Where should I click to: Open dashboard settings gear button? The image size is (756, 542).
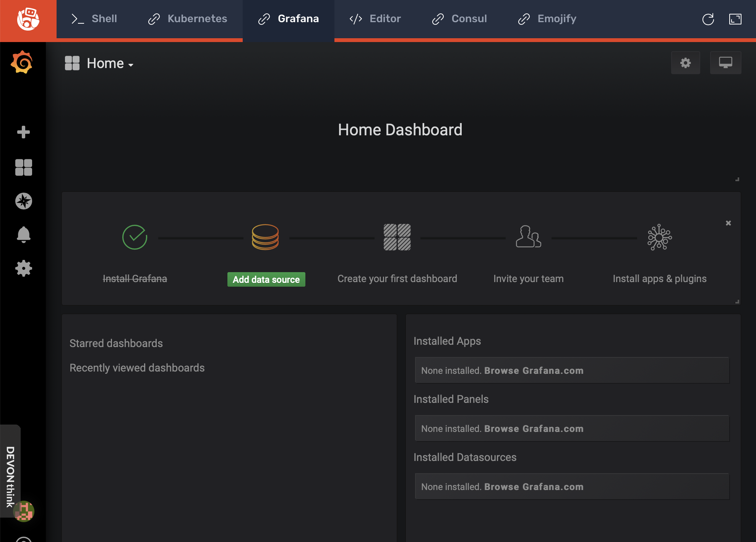pyautogui.click(x=686, y=63)
